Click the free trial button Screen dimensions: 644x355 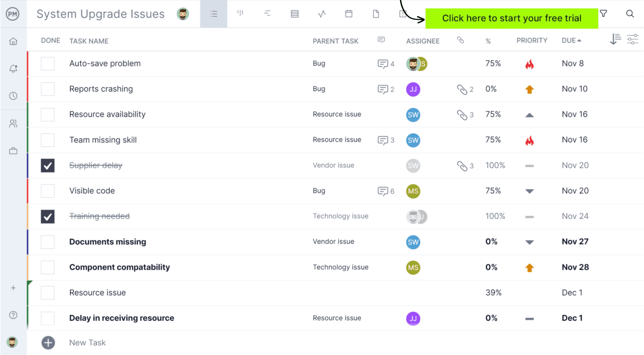(x=511, y=18)
